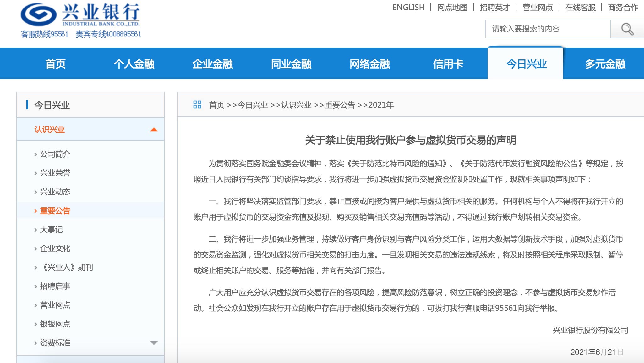Open 兴业荣誉 in the sidebar
The image size is (644, 363).
55,173
